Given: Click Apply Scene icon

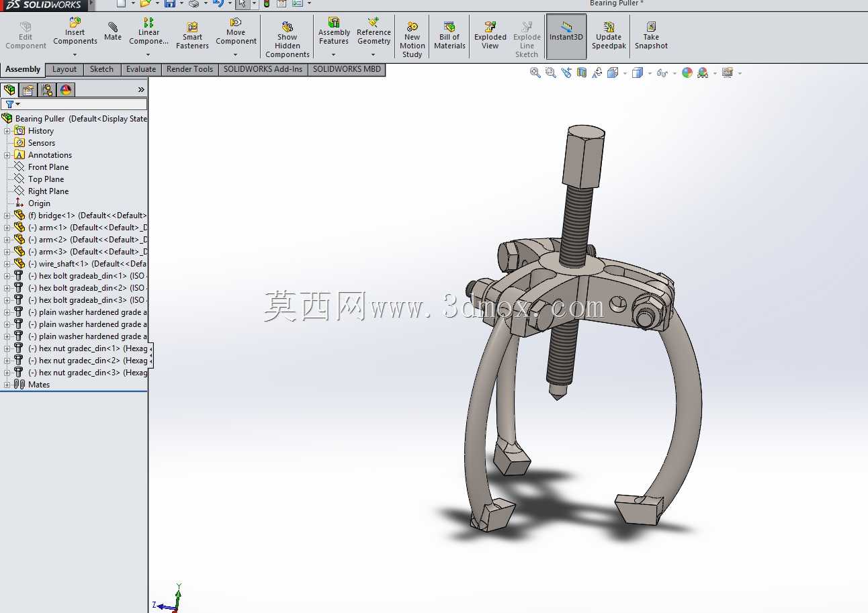Looking at the screenshot, I should [703, 73].
